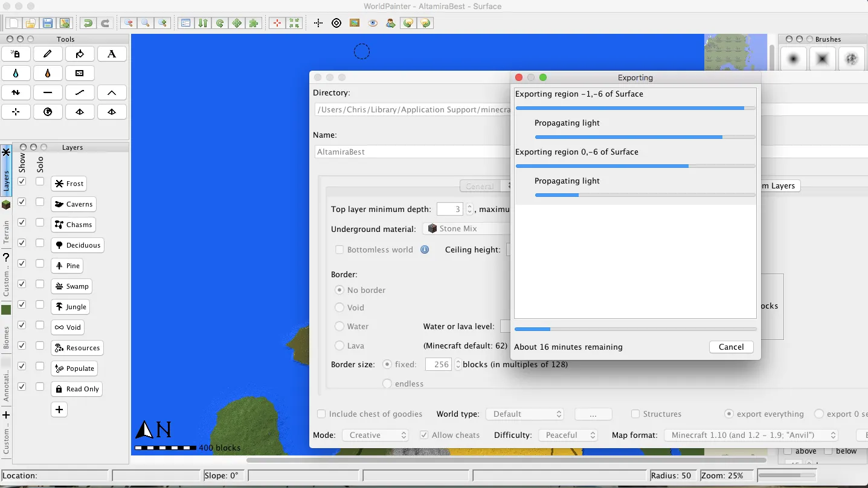Click the red move-to-spawn crosshair icon
Screen dimensions: 868x488
point(277,23)
